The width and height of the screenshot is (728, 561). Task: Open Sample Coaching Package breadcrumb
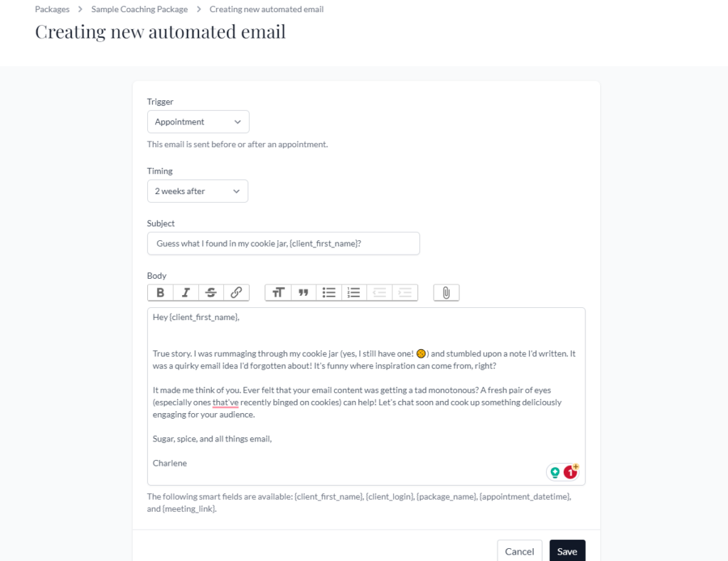point(139,9)
